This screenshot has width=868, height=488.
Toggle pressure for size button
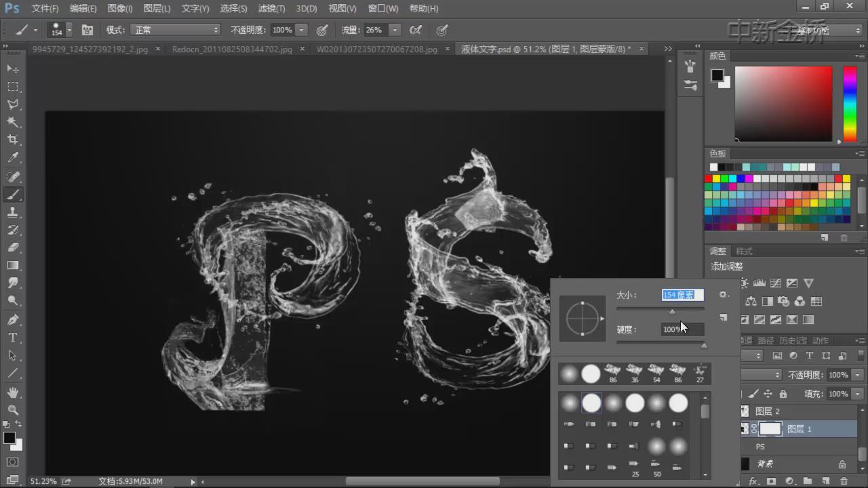pos(441,30)
